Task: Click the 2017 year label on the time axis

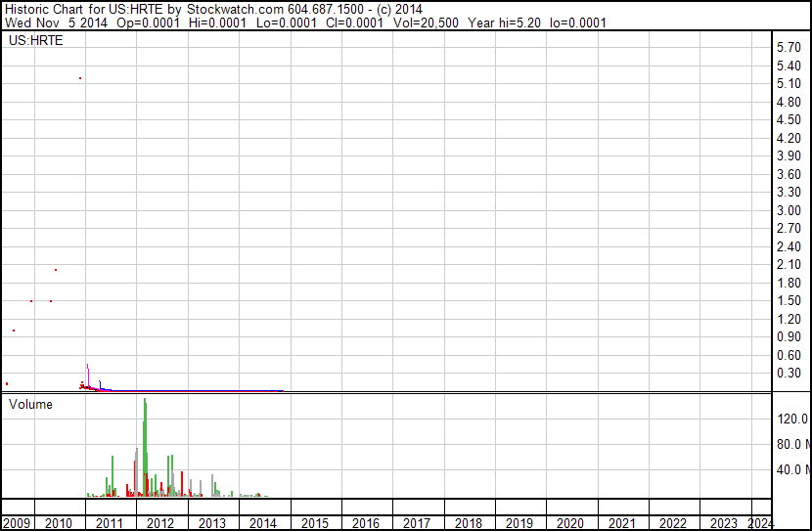Action: [x=417, y=523]
